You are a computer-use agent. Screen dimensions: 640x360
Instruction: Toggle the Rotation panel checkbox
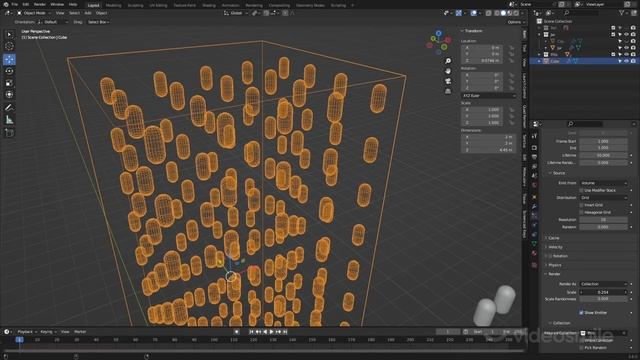[550, 256]
